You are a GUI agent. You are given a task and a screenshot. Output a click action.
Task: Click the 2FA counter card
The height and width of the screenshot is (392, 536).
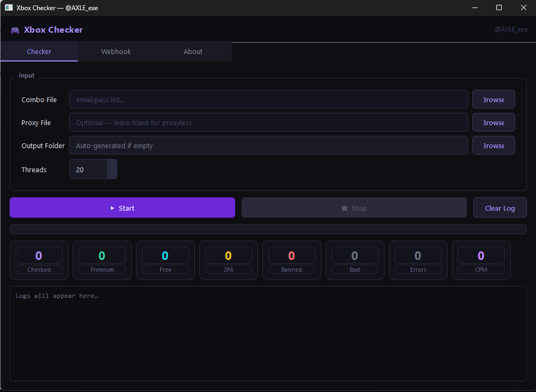click(x=229, y=260)
